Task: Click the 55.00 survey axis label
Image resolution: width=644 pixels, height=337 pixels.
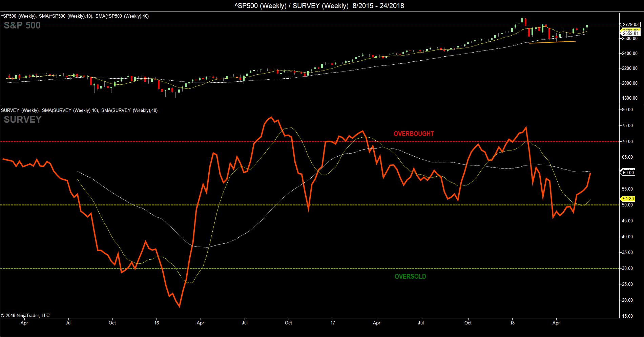Action: [x=627, y=189]
